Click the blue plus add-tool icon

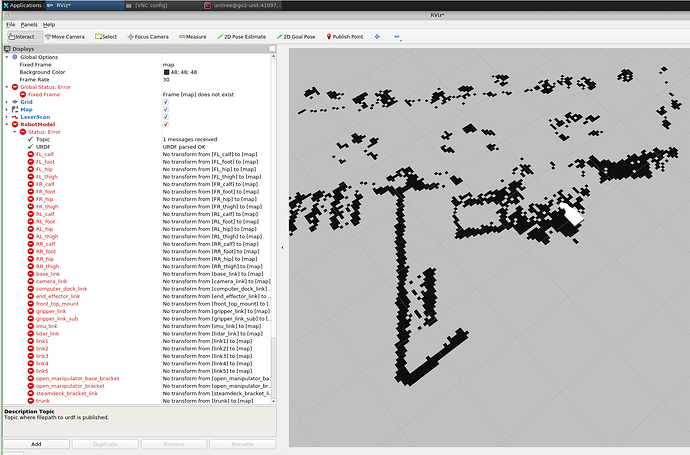point(377,36)
